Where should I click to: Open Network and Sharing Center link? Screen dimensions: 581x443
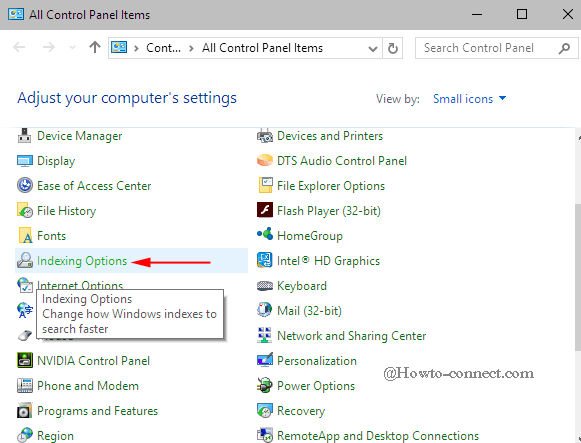pyautogui.click(x=352, y=336)
